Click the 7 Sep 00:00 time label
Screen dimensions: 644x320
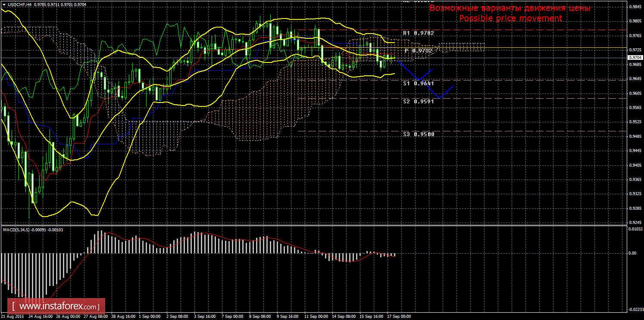click(232, 317)
